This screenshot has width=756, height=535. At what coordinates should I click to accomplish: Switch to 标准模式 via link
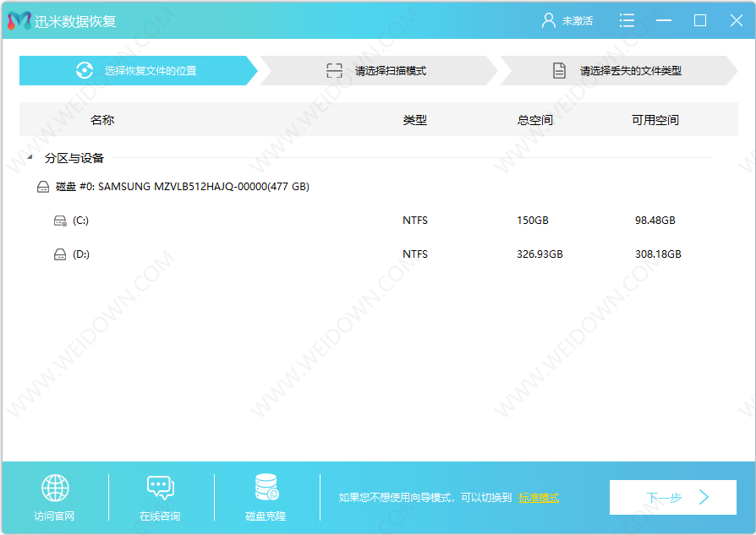[539, 498]
